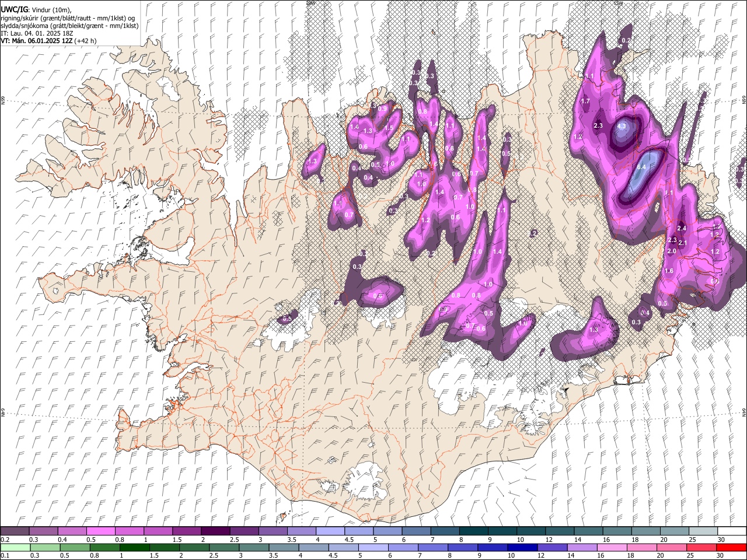
Task: Select the darkest purple swatch between 2 and 2.5
Action: [x=215, y=531]
